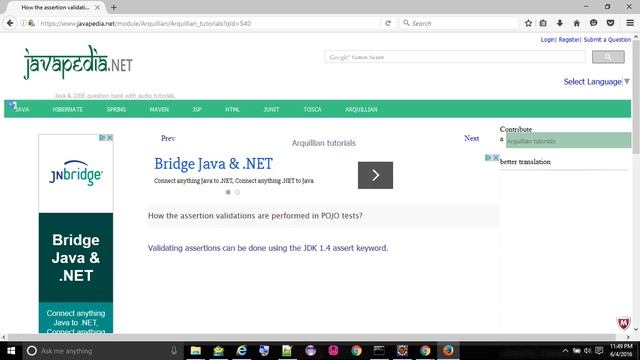Open Internet Explorer from the taskbar
This screenshot has width=640, height=360.
[x=241, y=351]
